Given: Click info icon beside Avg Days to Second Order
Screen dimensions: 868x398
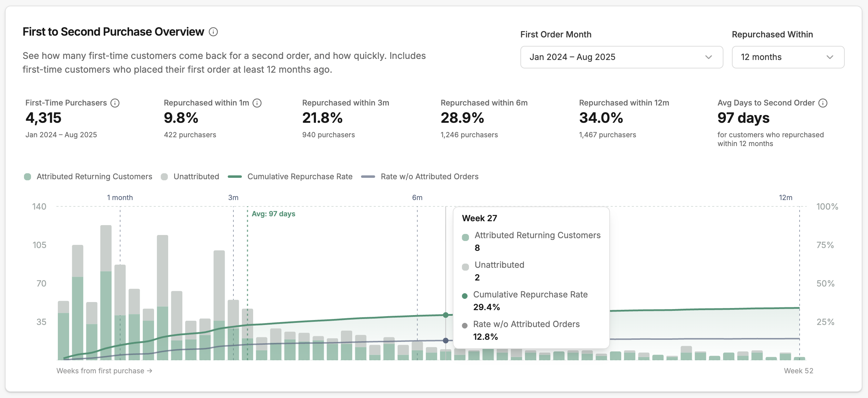Looking at the screenshot, I should pos(823,103).
